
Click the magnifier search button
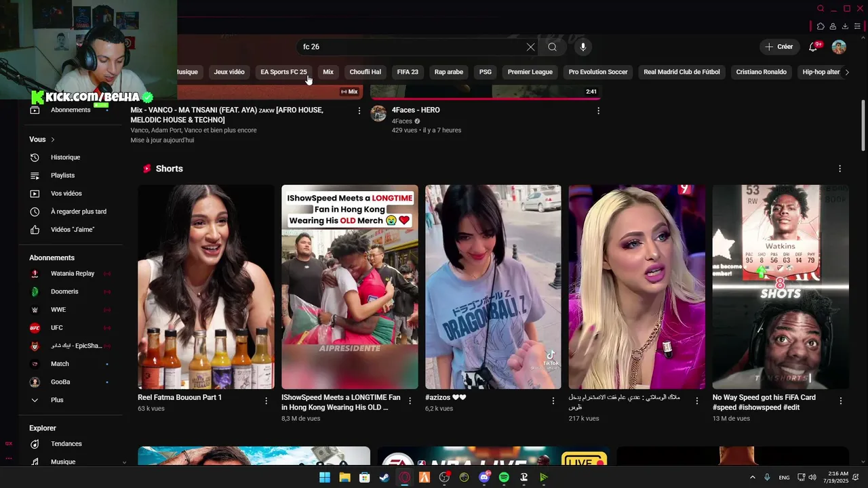tap(552, 47)
